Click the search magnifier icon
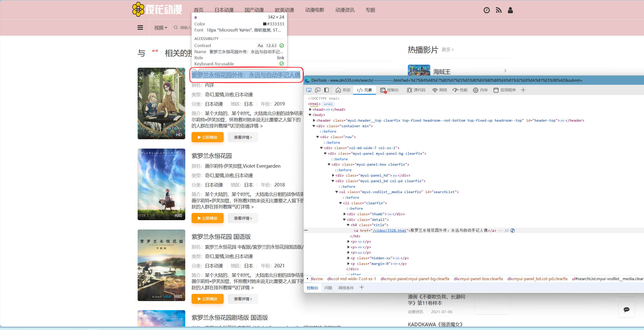The image size is (644, 330). point(176,27)
